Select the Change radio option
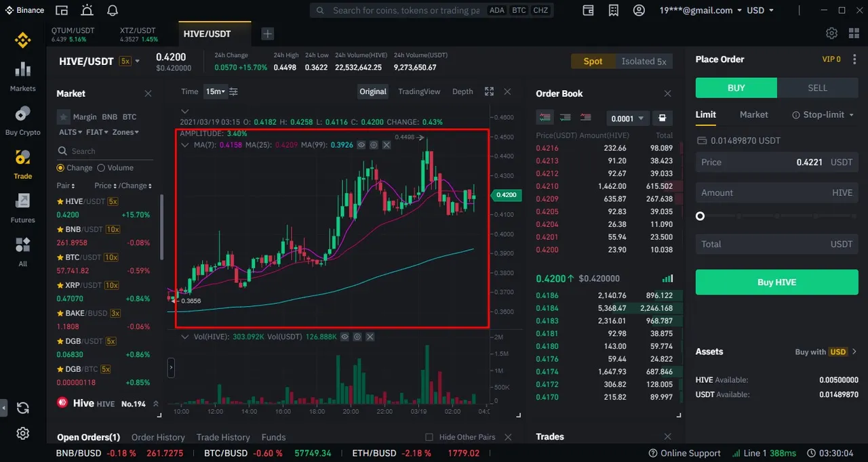This screenshot has width=868, height=462. pos(60,168)
